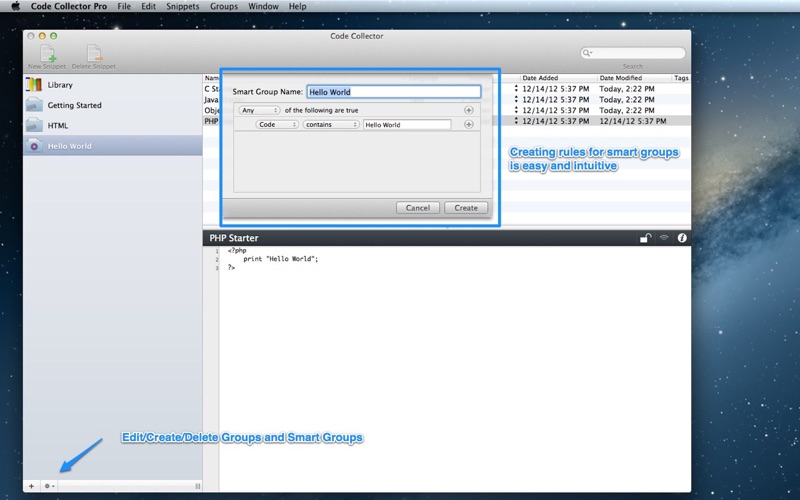Click the language stepper in PHP row
Screen dimensions: 800x500
pos(516,121)
